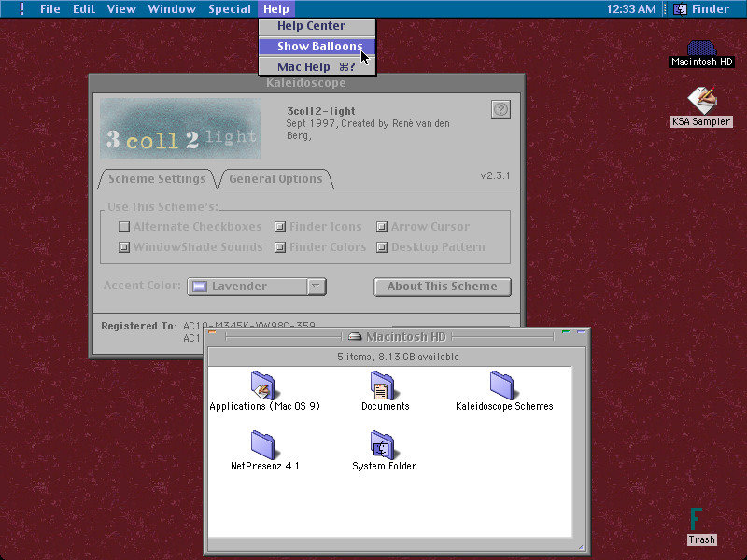
Task: Open the Window menu
Action: click(x=172, y=8)
